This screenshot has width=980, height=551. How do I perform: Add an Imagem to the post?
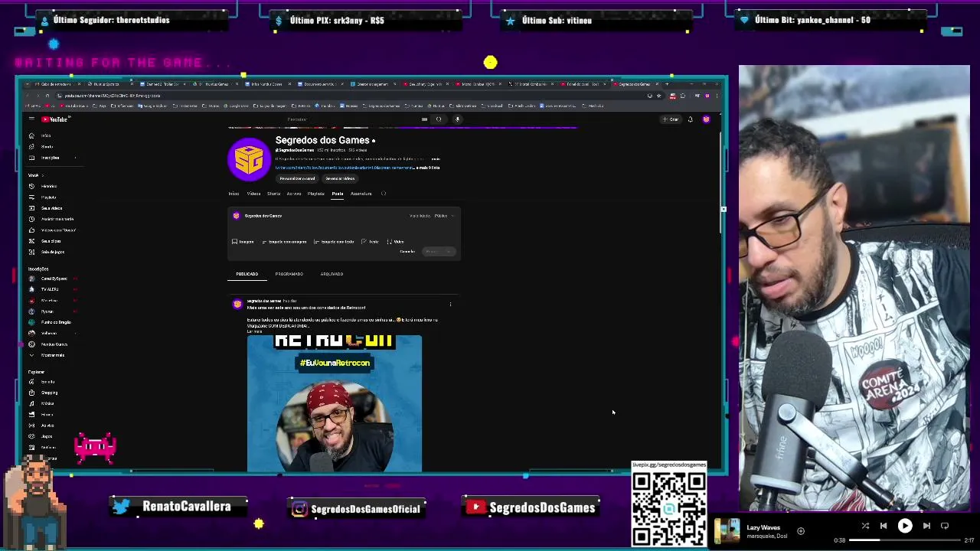243,242
